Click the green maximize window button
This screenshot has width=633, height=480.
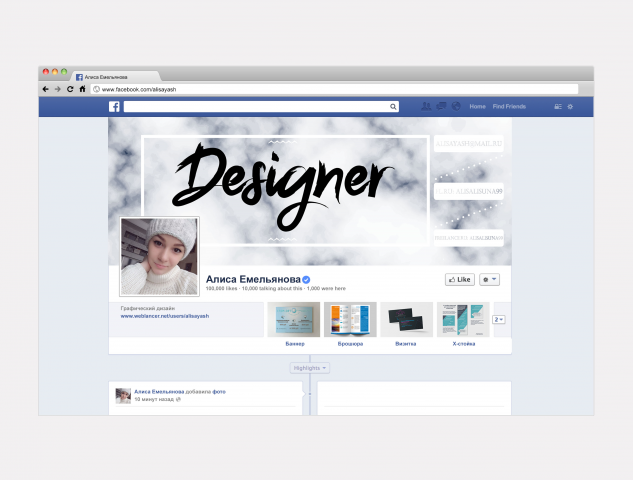(x=64, y=72)
